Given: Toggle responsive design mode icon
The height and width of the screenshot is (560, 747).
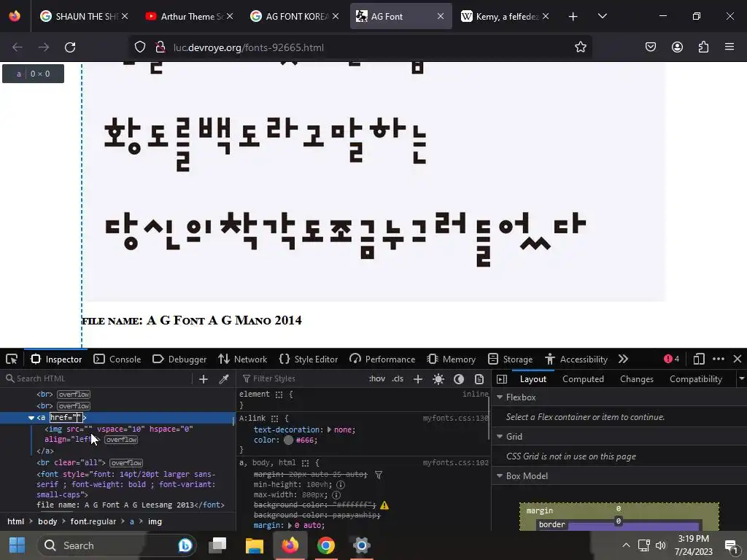Looking at the screenshot, I should [699, 359].
